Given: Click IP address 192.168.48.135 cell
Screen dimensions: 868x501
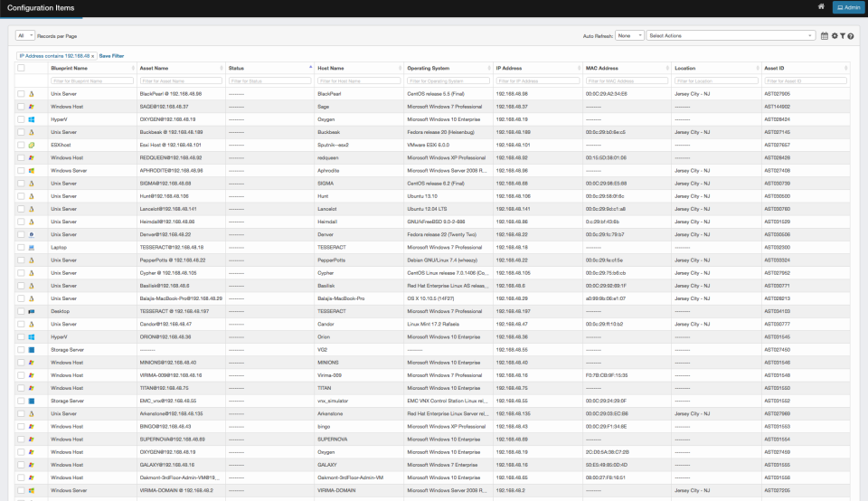Looking at the screenshot, I should (514, 413).
